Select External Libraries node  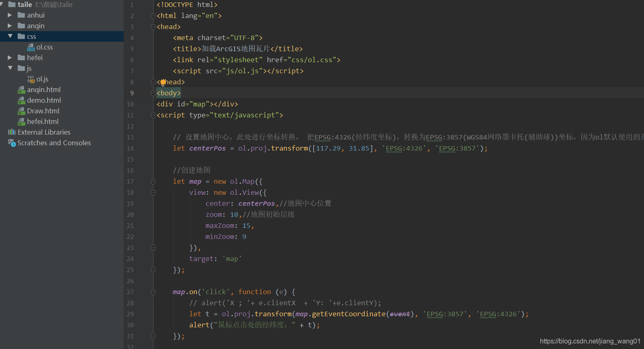[x=44, y=132]
